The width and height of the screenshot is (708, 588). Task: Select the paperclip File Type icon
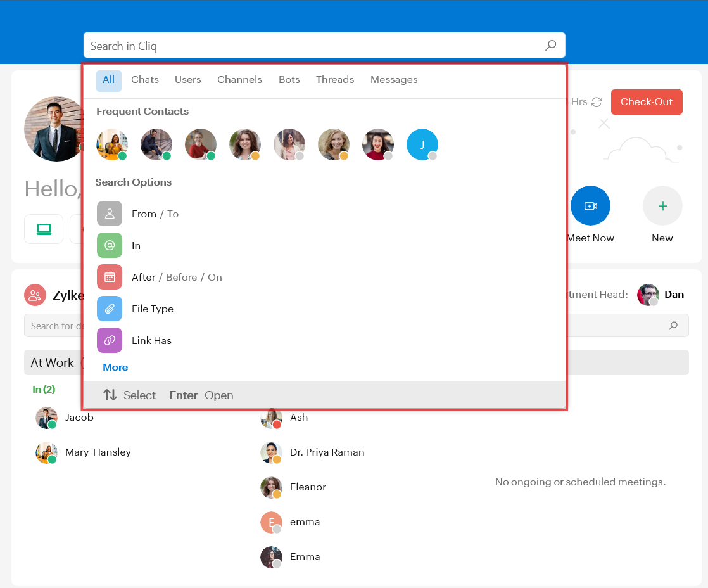click(110, 309)
